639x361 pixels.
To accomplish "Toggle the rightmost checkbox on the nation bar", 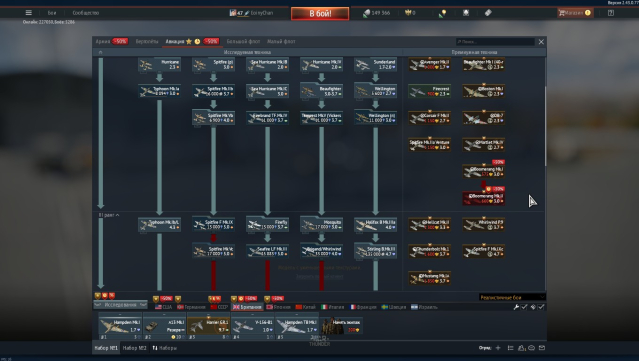I will [x=541, y=307].
